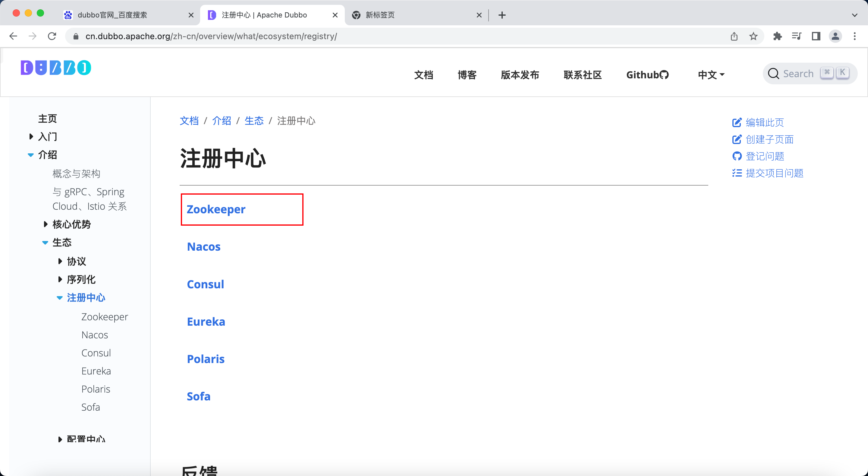Select Consul in the sidebar tree

(96, 353)
